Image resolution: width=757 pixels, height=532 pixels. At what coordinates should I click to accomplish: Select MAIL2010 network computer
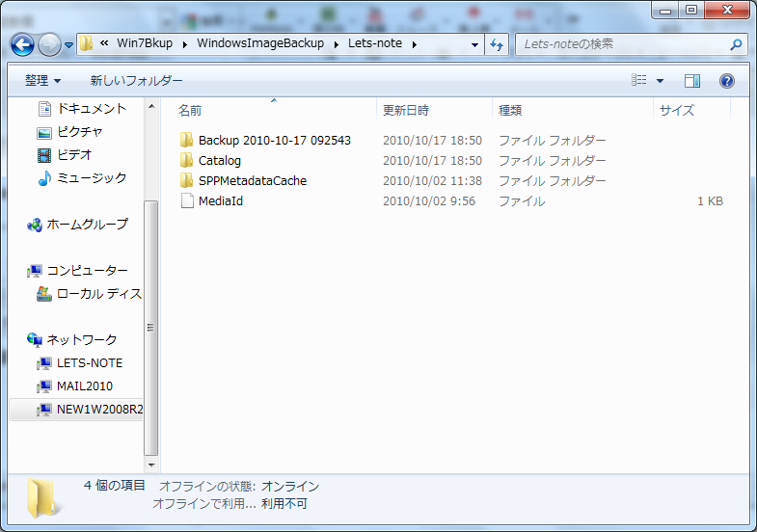tap(85, 386)
